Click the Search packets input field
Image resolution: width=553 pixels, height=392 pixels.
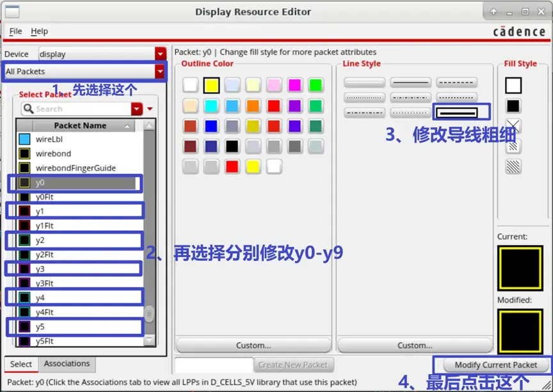pos(83,109)
